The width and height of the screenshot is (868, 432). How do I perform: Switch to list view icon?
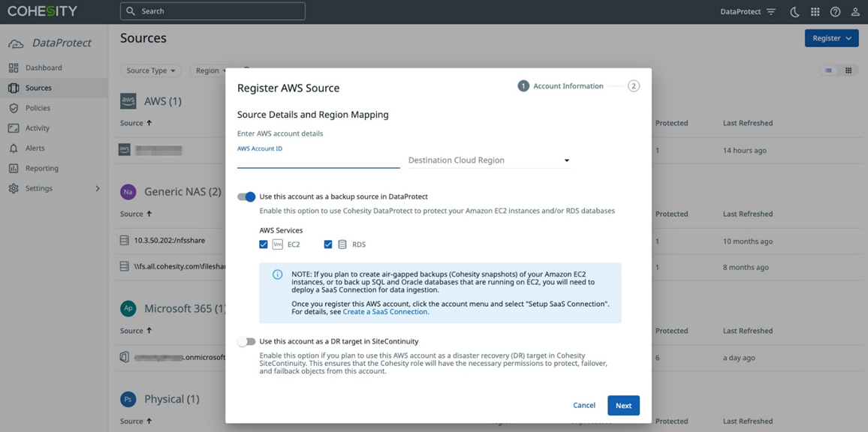[x=829, y=70]
